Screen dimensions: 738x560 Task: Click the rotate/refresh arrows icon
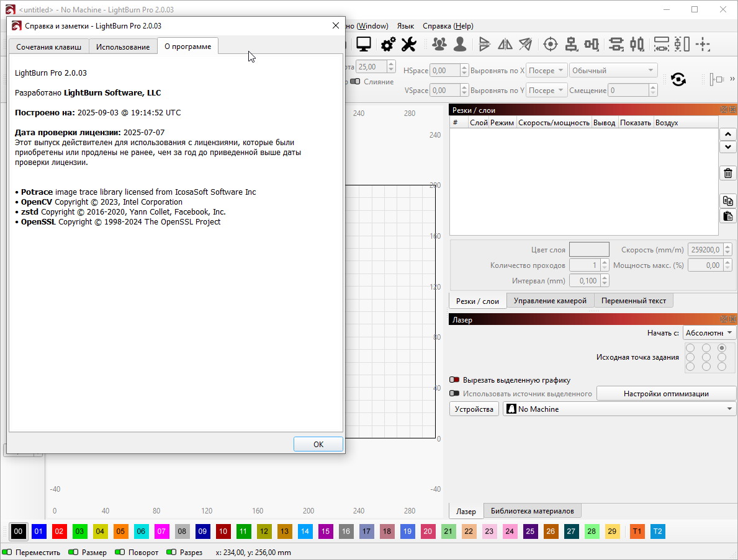[678, 79]
